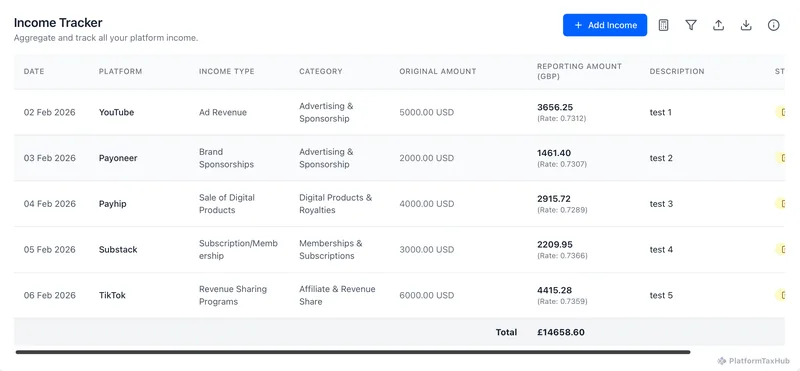
Task: Select the 02 Feb 2026 date cell
Action: 49,112
